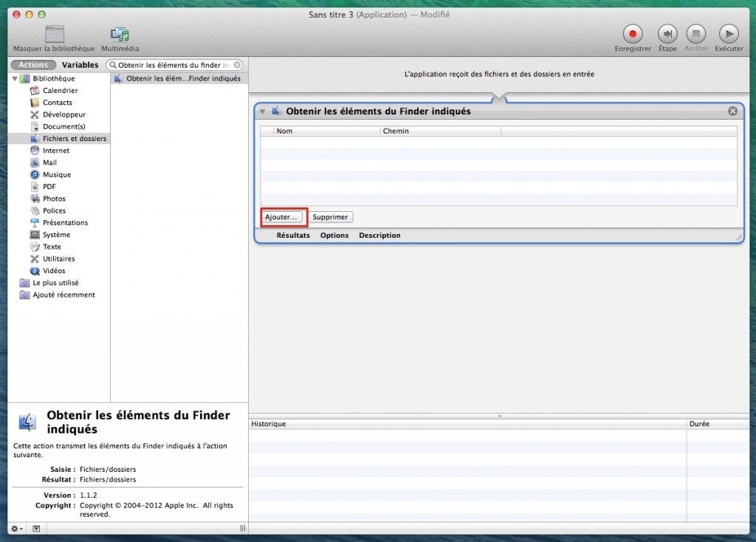Click the Étape step icon
Viewport: 756px width, 542px height.
(x=667, y=34)
